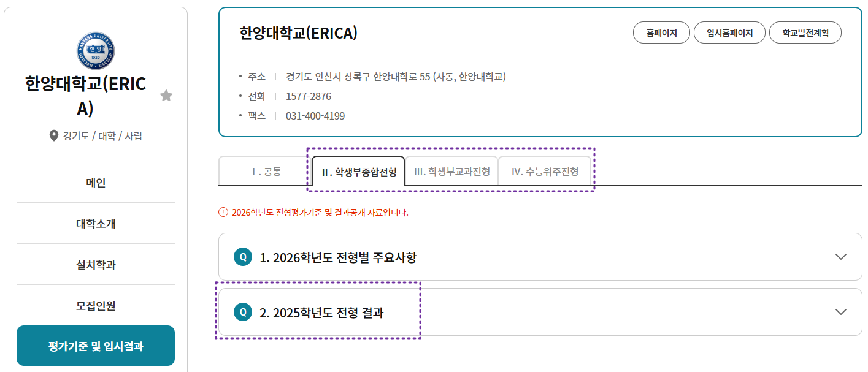Image resolution: width=868 pixels, height=372 pixels.
Task: Click the red notice icon before 2026학년도 전형평가기준
Action: [223, 213]
